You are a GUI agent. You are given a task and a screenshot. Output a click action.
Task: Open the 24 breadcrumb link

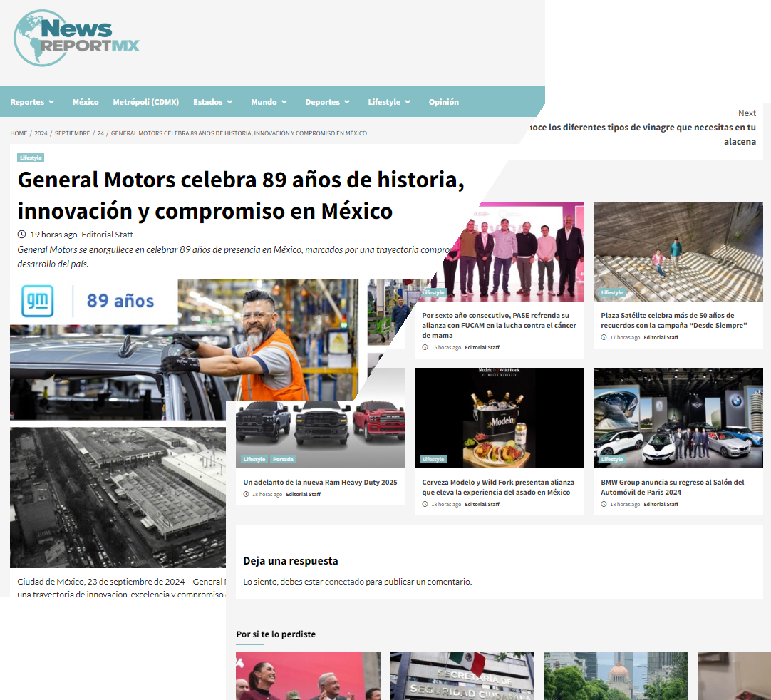tap(100, 133)
